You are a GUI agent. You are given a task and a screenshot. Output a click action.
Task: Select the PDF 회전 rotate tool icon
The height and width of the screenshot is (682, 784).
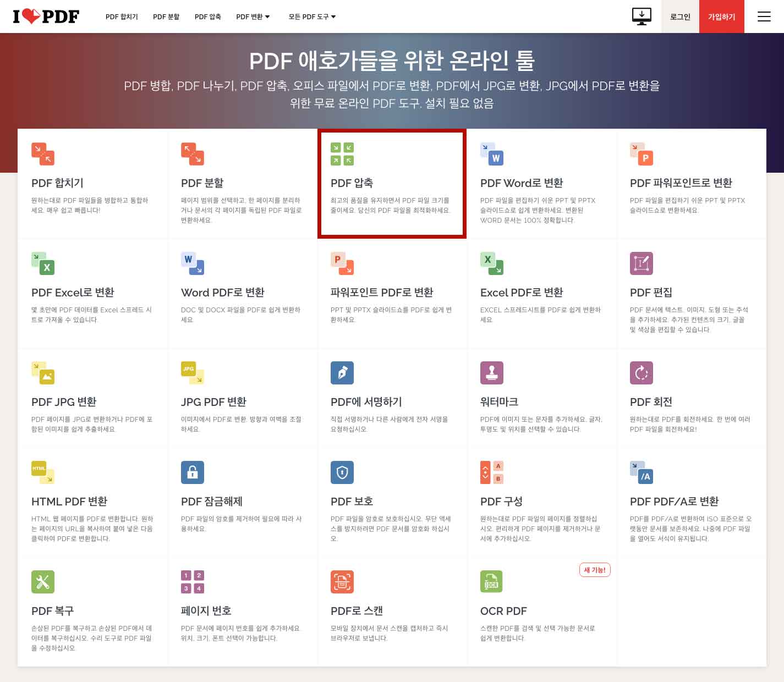641,373
